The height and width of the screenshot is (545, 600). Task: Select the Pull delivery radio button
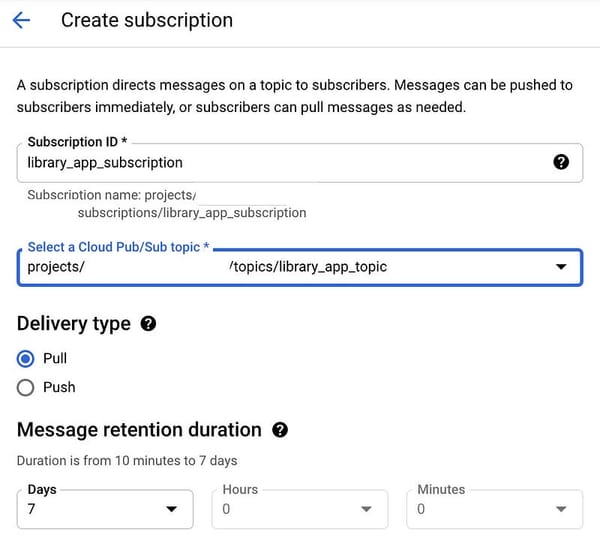26,358
